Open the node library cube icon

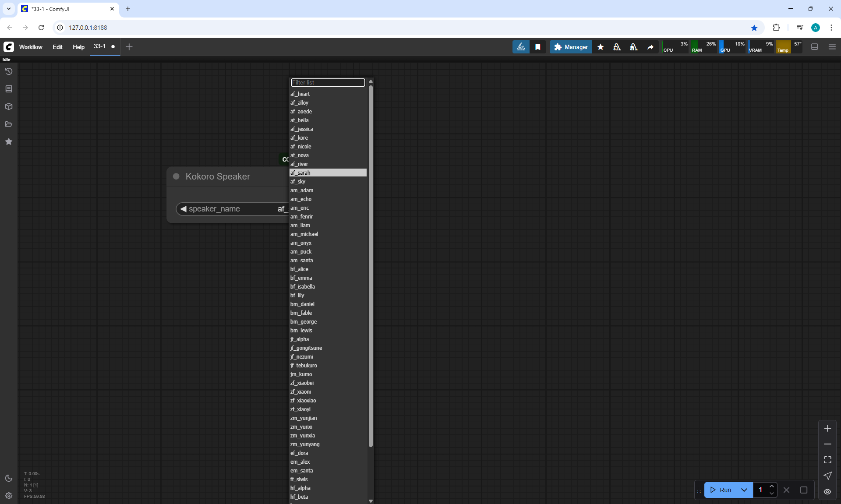(9, 106)
